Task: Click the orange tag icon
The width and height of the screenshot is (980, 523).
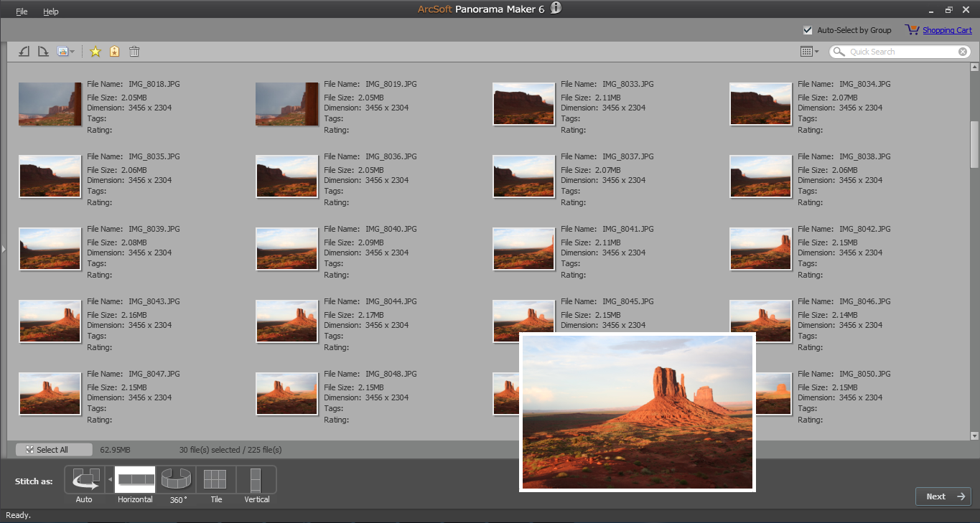Action: 114,52
